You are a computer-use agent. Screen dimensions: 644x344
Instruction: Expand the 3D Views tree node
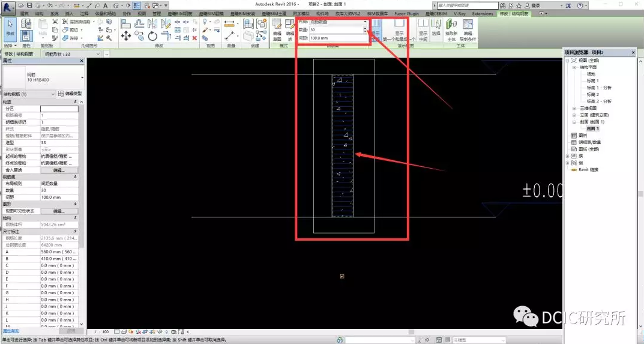pos(574,109)
